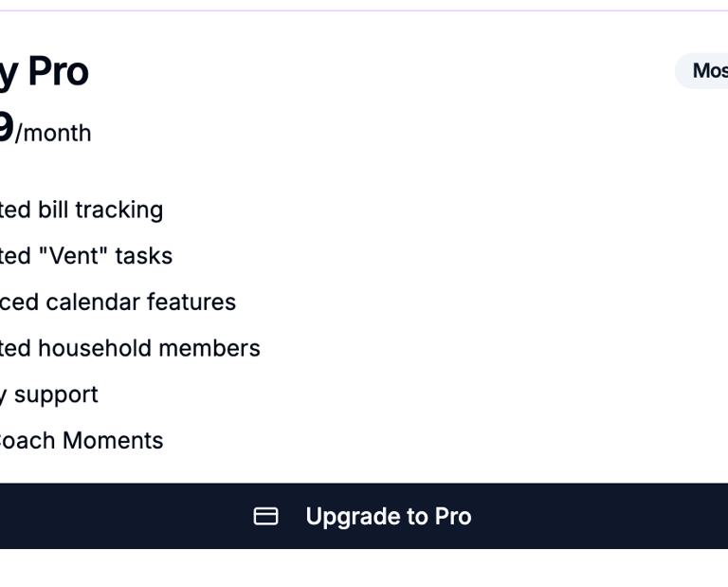Click the credit card icon on the upgrade button

point(265,516)
